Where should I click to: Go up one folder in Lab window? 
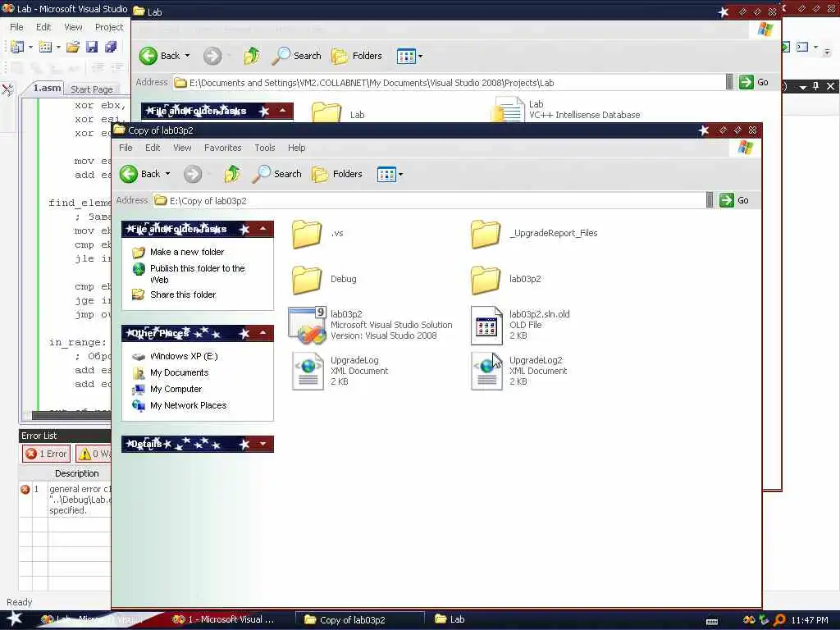[252, 56]
